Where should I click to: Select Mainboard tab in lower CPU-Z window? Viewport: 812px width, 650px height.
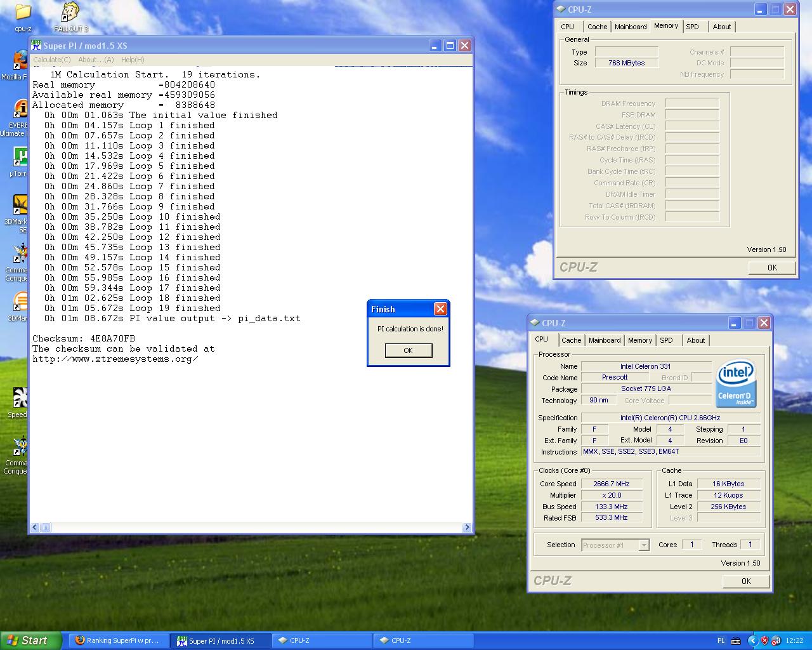tap(605, 340)
